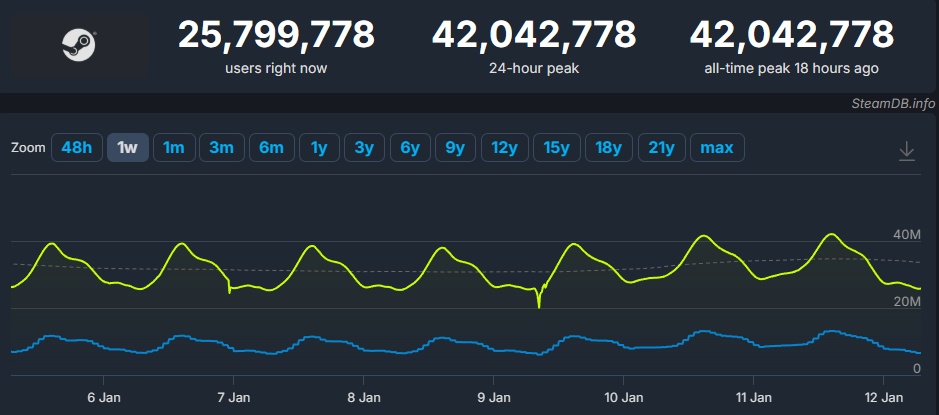Select the 1w zoom button
Viewport: 939px width, 415px height.
point(127,148)
